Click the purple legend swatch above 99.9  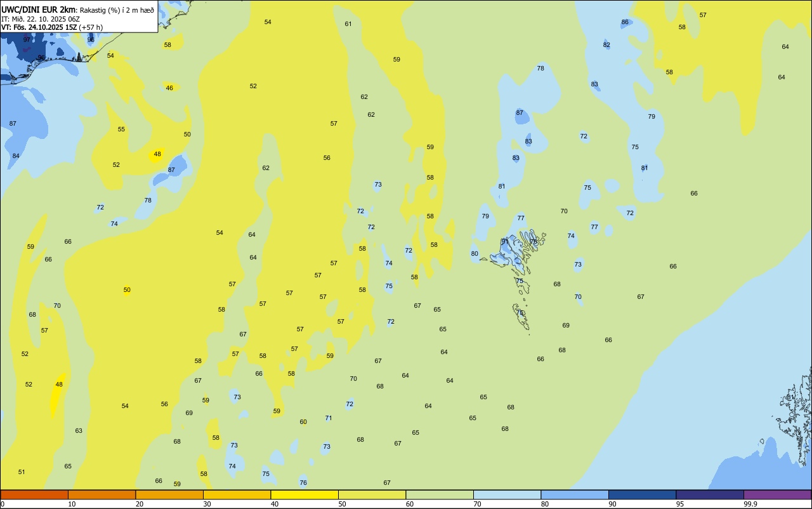tap(777, 494)
